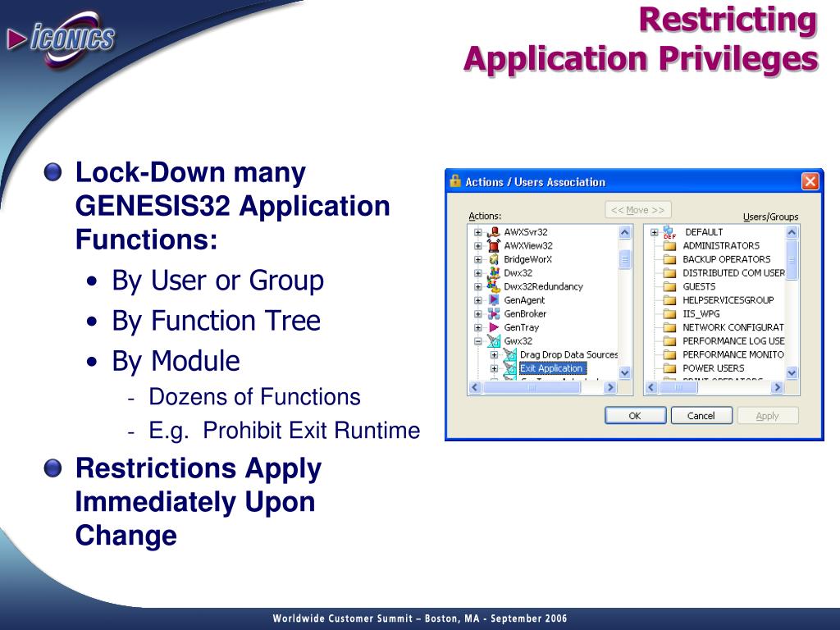
Task: Click the ADMINISTRATORS folder icon
Action: click(669, 246)
